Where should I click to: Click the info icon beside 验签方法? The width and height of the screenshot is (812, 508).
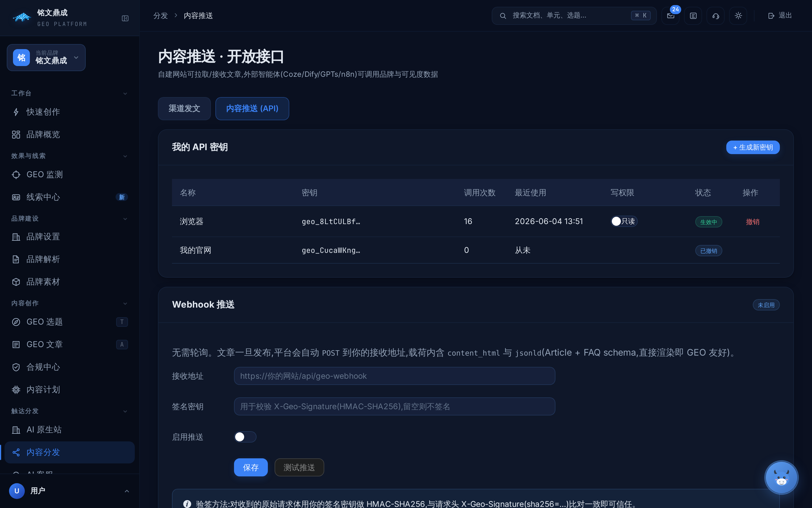point(187,504)
